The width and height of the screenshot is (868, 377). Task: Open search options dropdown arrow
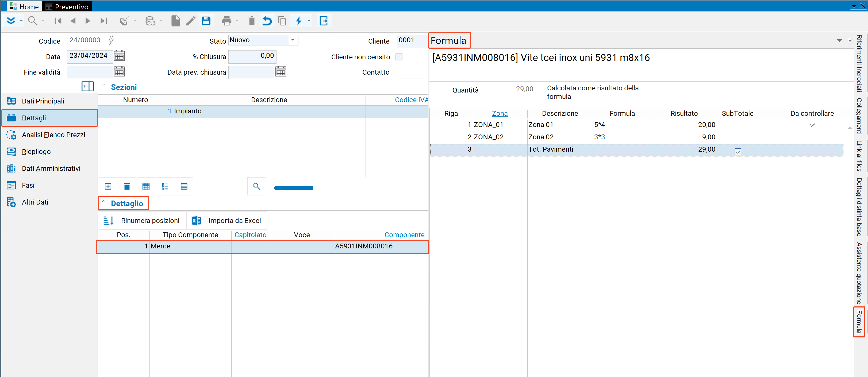tap(43, 21)
